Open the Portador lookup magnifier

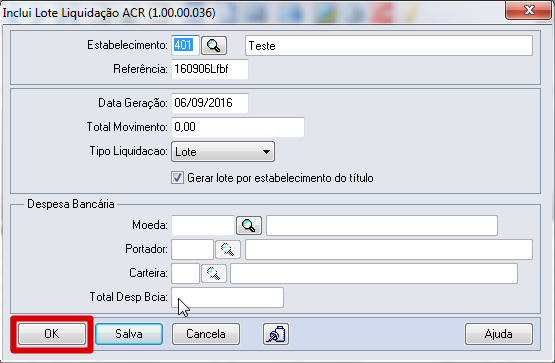[228, 249]
